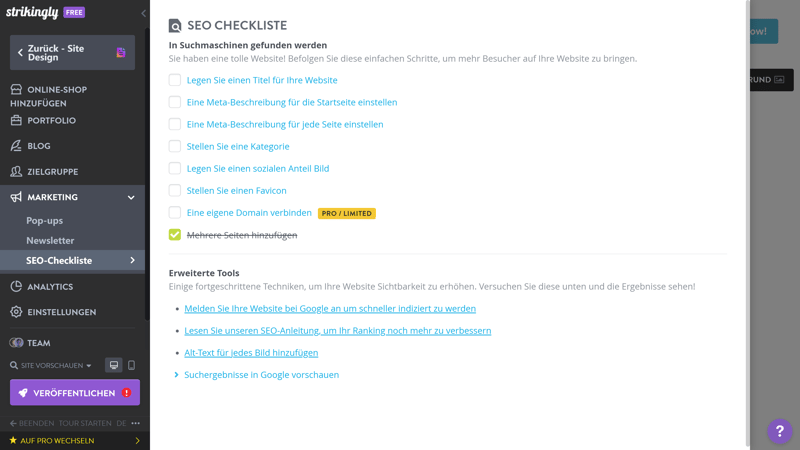Image resolution: width=800 pixels, height=450 pixels.
Task: Expand 'Suchergebnisse in Google vorschauen'
Action: [x=260, y=375]
